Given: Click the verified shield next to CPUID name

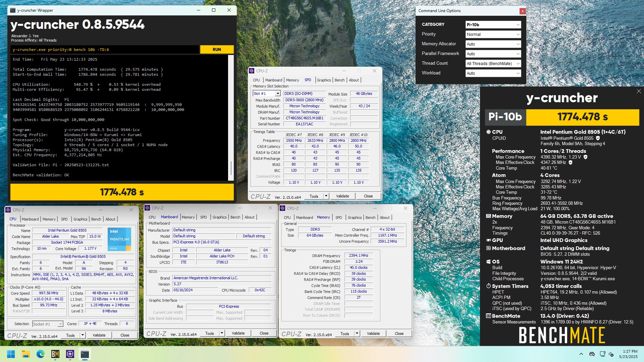Looking at the screenshot, I should coord(598,138).
